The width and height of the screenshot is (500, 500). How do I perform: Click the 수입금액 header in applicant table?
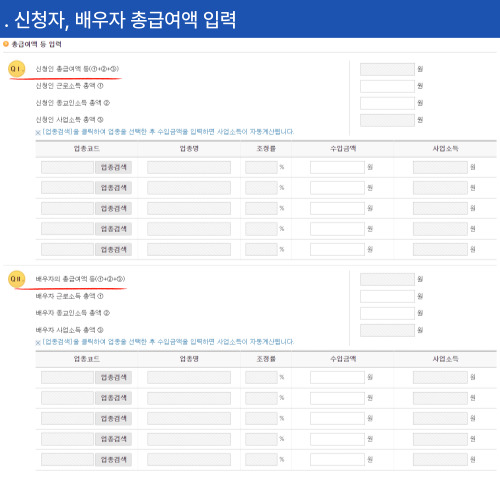point(343,149)
